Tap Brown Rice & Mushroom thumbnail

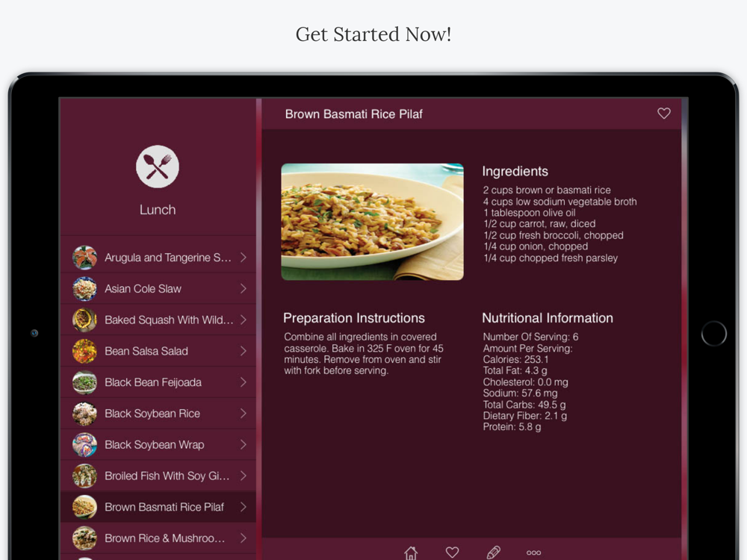click(x=85, y=538)
